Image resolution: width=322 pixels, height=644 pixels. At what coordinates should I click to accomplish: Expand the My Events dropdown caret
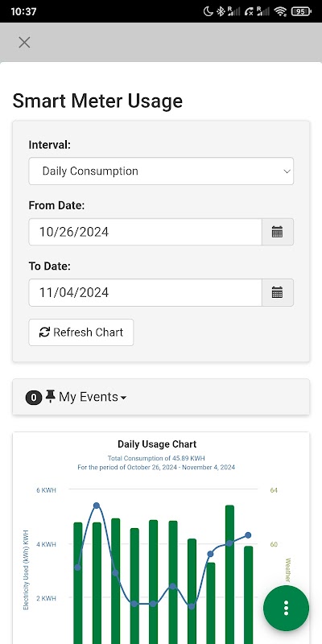[123, 398]
